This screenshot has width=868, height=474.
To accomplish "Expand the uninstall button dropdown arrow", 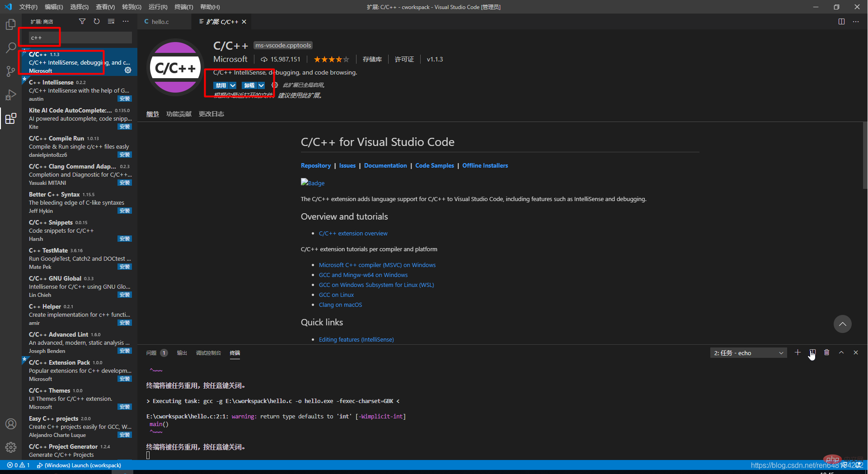I will (x=261, y=85).
